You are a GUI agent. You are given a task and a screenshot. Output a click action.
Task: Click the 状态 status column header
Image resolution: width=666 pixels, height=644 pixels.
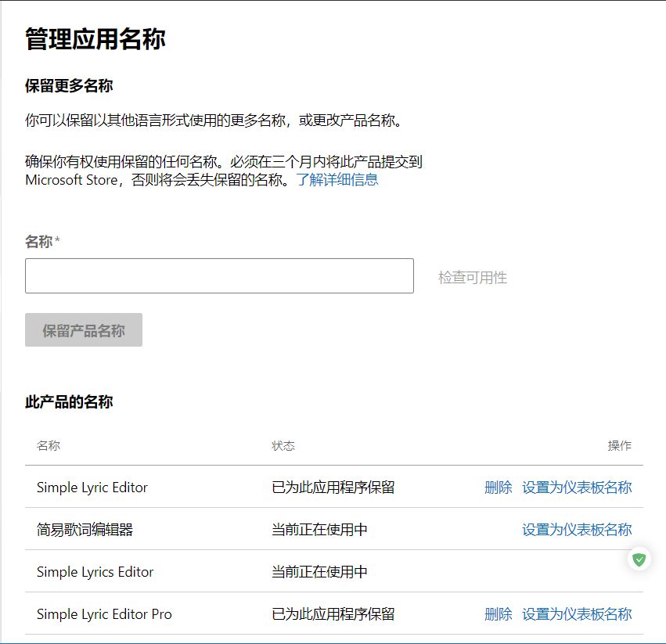pos(283,445)
